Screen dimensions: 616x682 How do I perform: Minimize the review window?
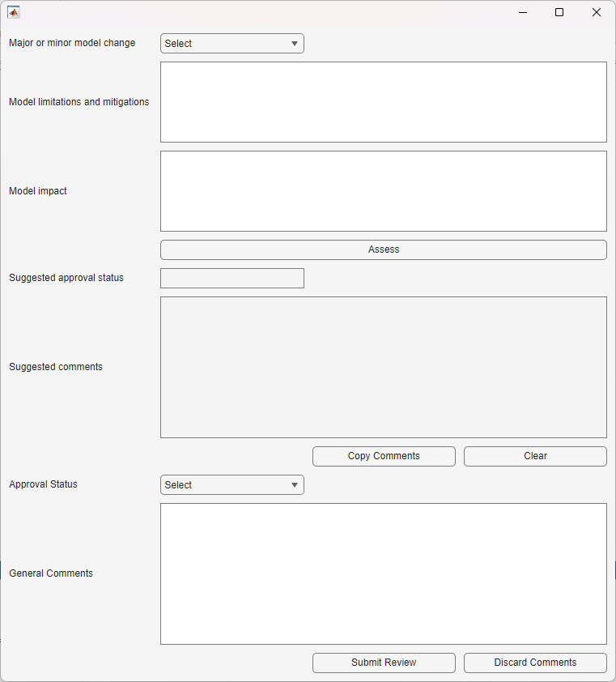coord(522,12)
